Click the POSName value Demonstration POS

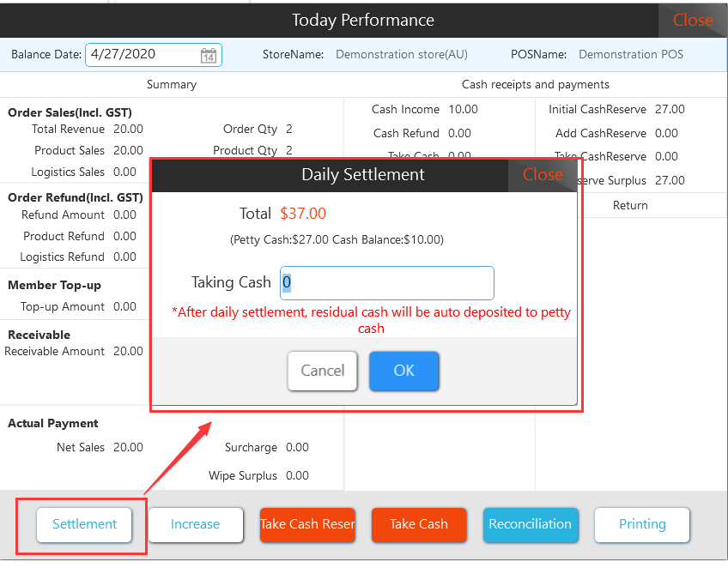[631, 54]
